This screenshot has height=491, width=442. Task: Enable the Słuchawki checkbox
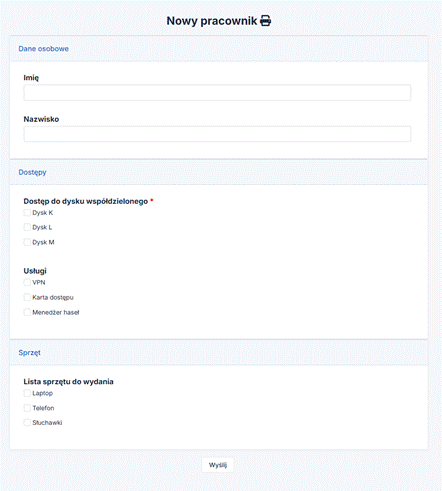[x=27, y=423]
